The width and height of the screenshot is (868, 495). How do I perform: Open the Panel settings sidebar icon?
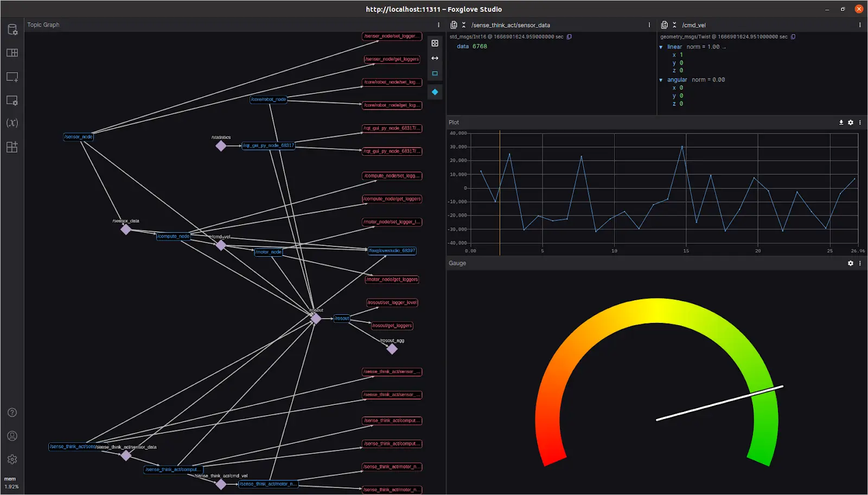tap(12, 100)
